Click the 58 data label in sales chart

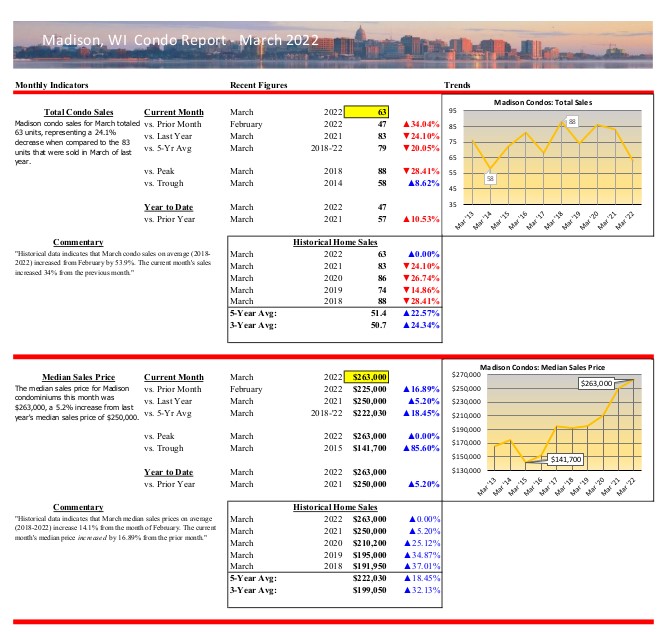[x=490, y=178]
